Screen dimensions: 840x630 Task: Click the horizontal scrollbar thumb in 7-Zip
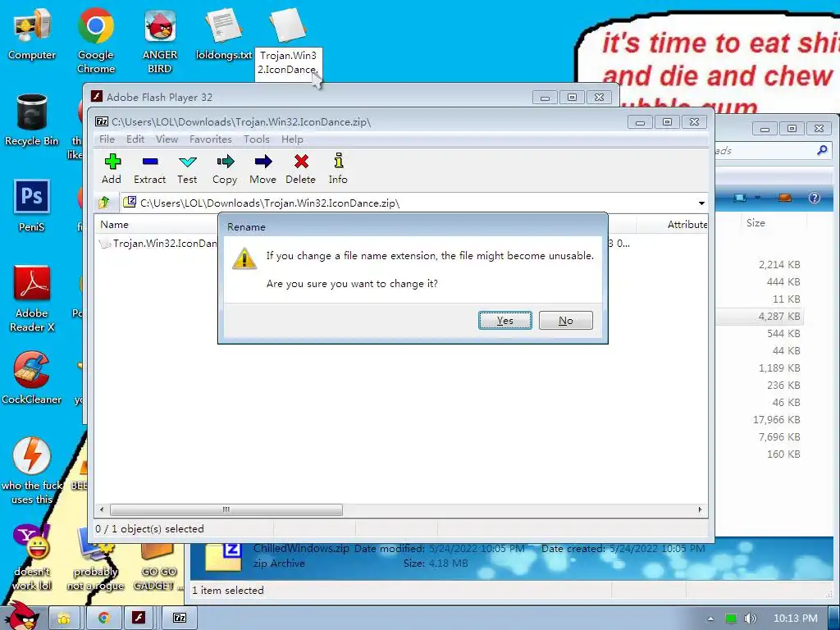(226, 509)
